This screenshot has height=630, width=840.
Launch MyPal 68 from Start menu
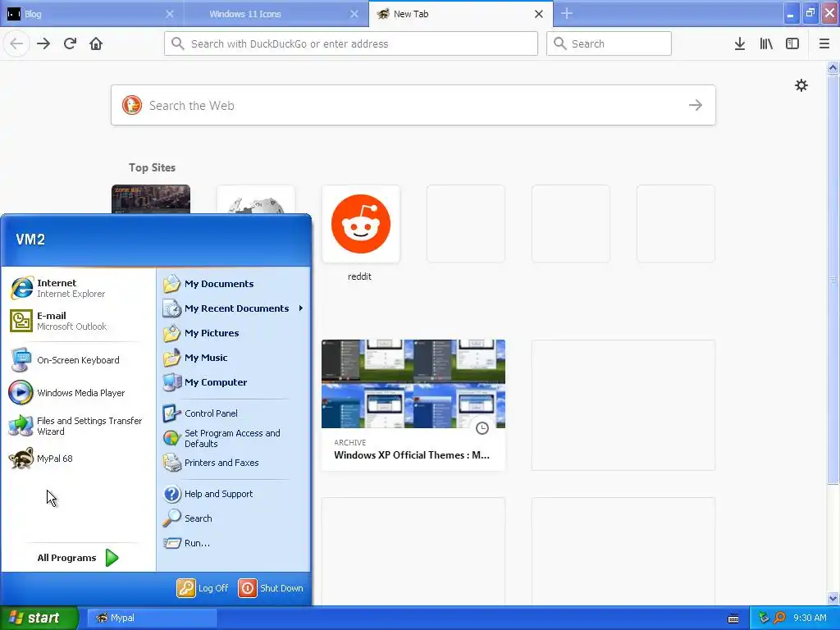(x=42, y=459)
